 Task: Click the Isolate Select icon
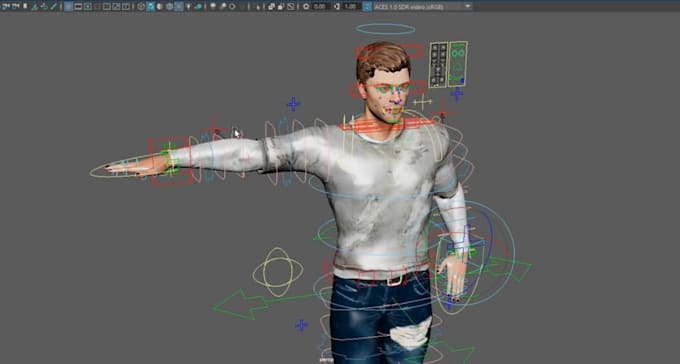[x=258, y=7]
